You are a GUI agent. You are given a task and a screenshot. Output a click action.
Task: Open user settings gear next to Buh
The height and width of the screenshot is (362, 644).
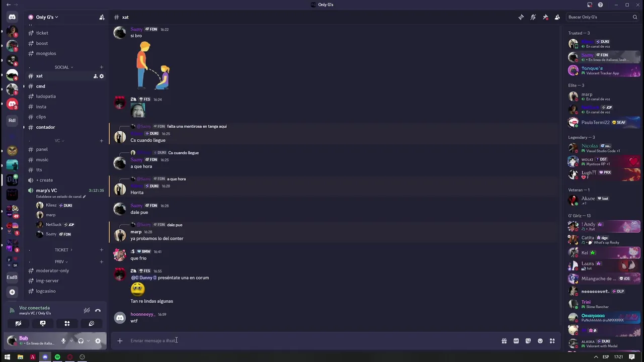[x=98, y=341]
